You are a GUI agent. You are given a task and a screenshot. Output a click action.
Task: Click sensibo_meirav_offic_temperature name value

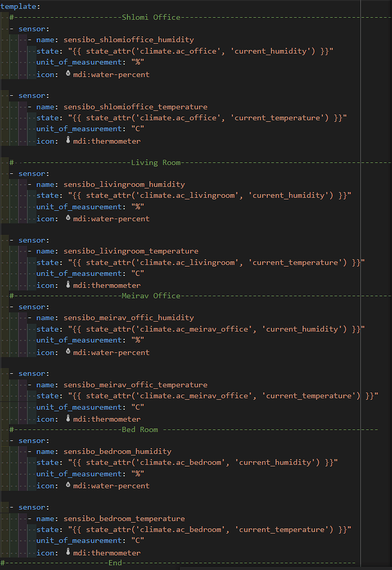136,385
